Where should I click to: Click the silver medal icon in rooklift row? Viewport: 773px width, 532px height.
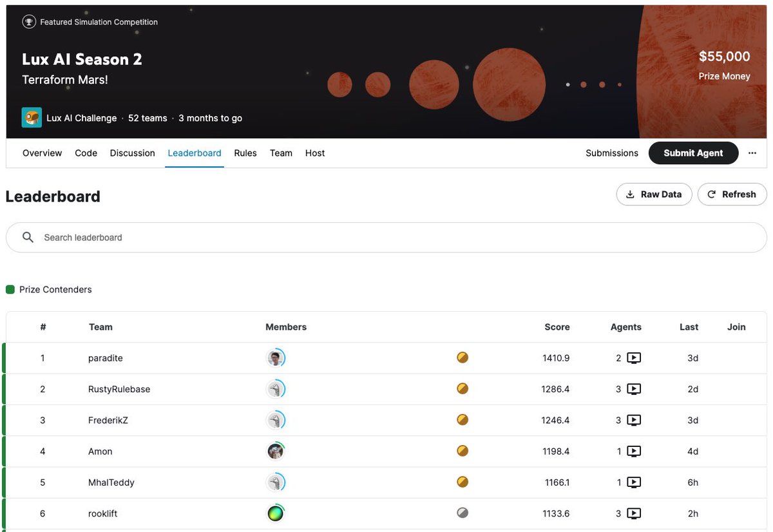pyautogui.click(x=463, y=513)
